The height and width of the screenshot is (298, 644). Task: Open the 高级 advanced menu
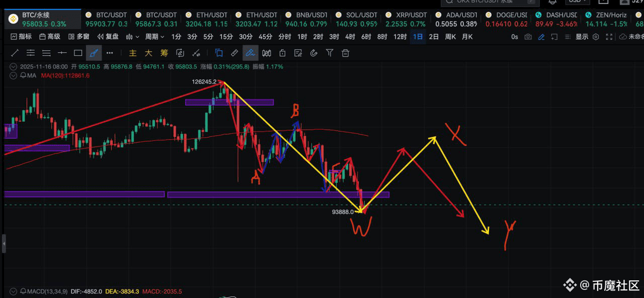[x=50, y=36]
